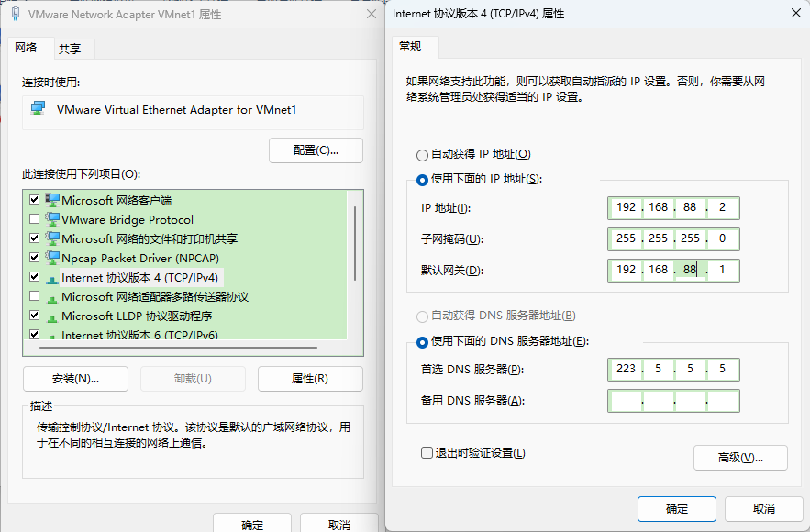Click the 默认网关 field's octet 88
The image size is (810, 532).
coord(690,270)
